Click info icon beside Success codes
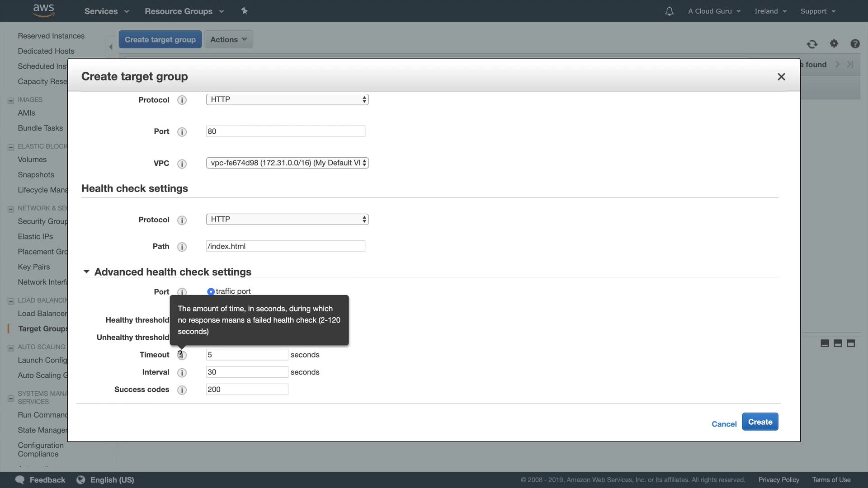868x488 pixels. point(182,390)
